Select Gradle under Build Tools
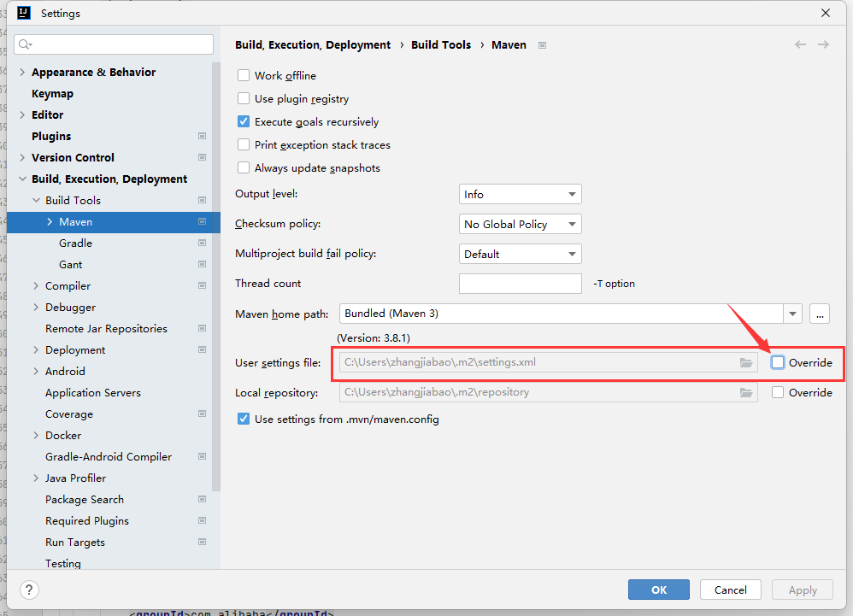853x616 pixels. [x=75, y=243]
